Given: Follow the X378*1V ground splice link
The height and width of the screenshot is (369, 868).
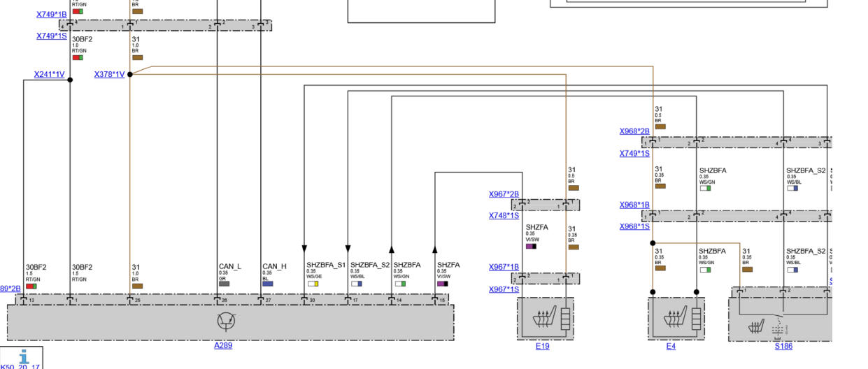Looking at the screenshot, I should [x=109, y=74].
